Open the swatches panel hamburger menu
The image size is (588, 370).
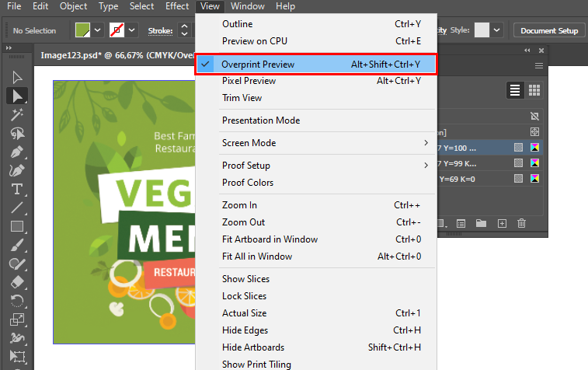click(x=539, y=66)
